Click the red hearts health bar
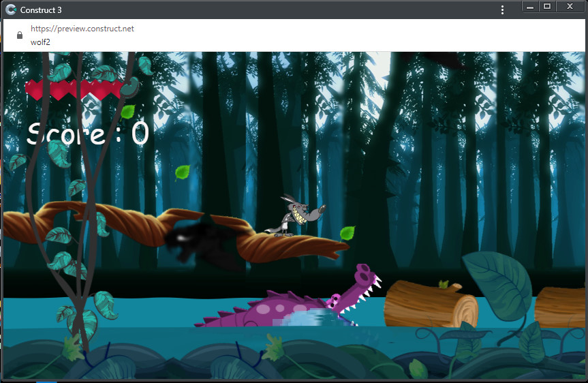This screenshot has height=383, width=588. pyautogui.click(x=75, y=90)
